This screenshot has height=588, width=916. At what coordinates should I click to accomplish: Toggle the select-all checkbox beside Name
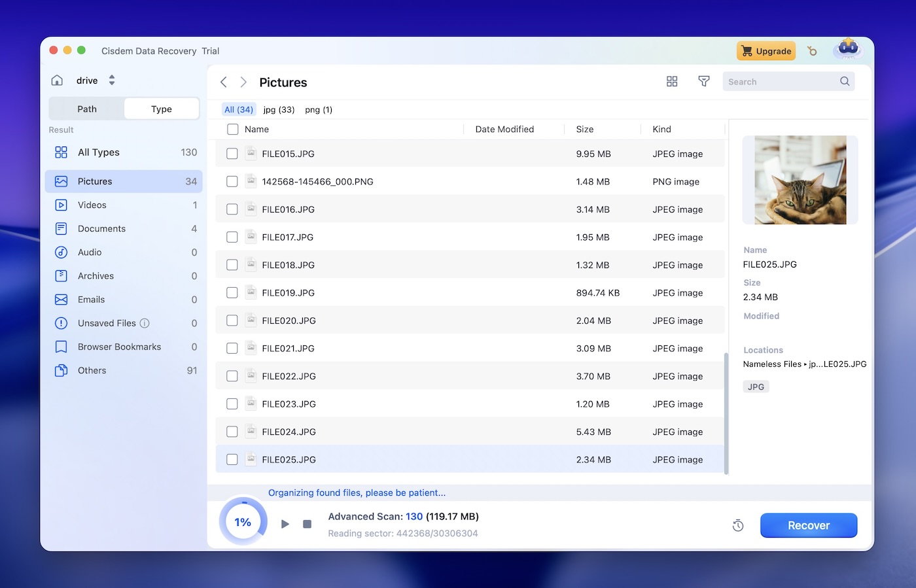(x=232, y=130)
